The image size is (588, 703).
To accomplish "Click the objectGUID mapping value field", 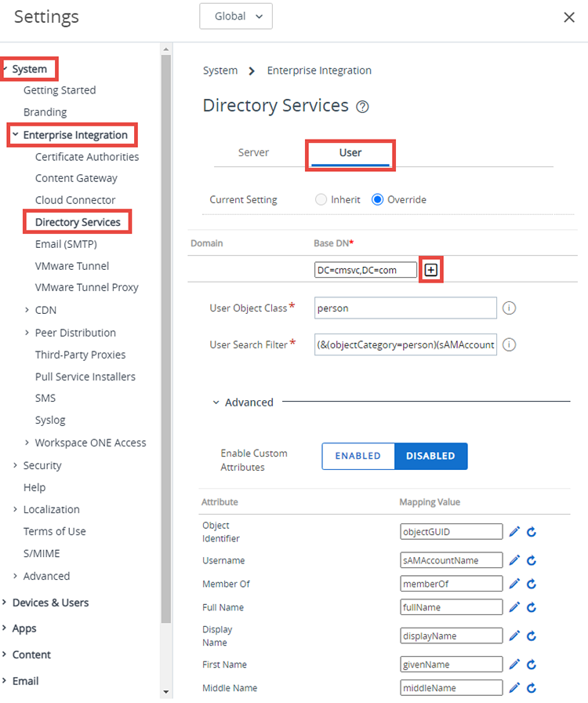I will coord(452,532).
